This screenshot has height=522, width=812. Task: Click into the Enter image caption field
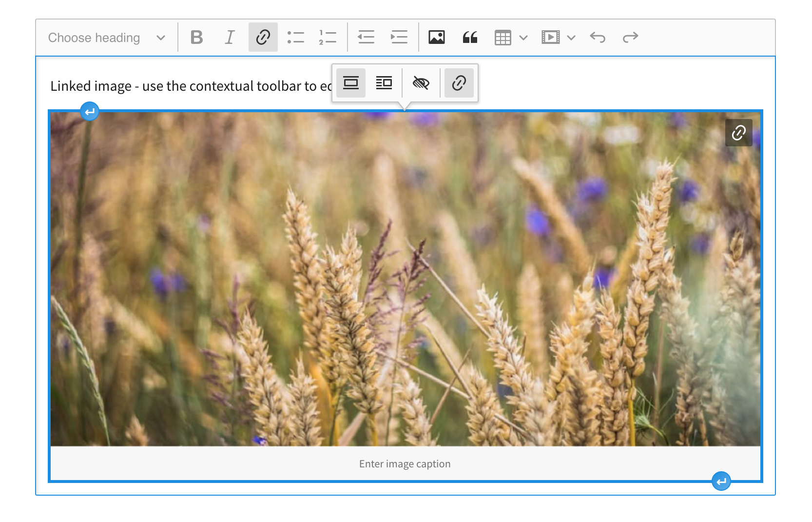click(x=405, y=463)
